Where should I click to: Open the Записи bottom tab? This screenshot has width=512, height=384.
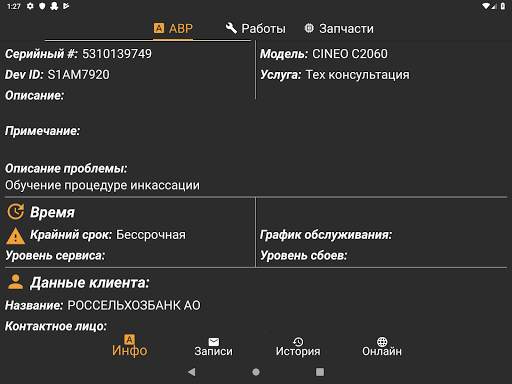[214, 347]
